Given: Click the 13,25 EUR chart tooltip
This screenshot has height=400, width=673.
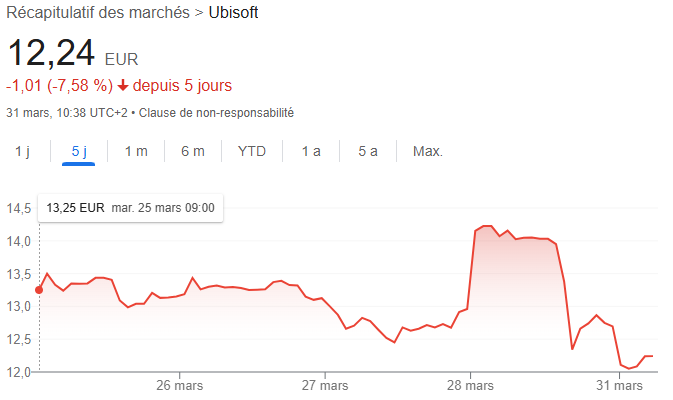Looking at the screenshot, I should (x=131, y=208).
